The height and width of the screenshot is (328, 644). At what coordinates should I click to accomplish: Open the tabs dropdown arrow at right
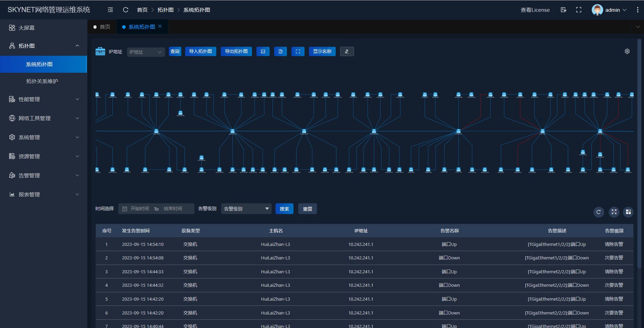[638, 27]
